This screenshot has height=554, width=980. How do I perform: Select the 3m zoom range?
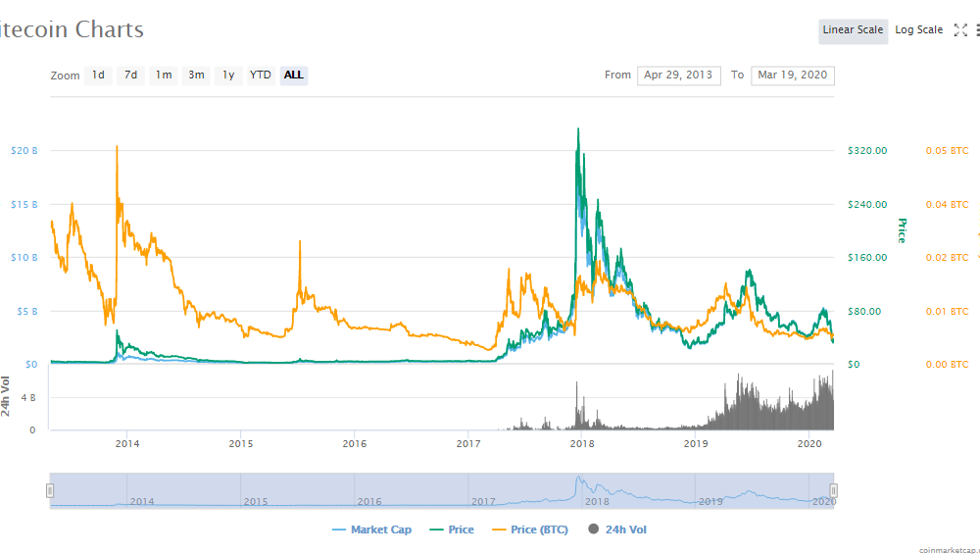(x=196, y=76)
